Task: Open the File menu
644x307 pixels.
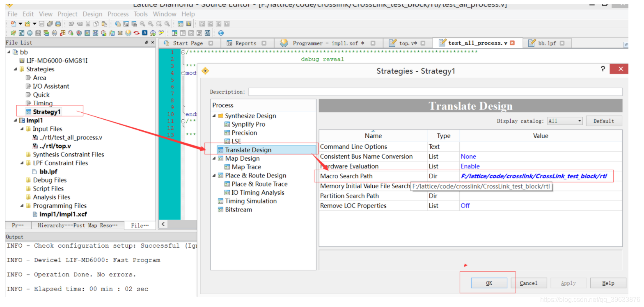Action: [12, 14]
